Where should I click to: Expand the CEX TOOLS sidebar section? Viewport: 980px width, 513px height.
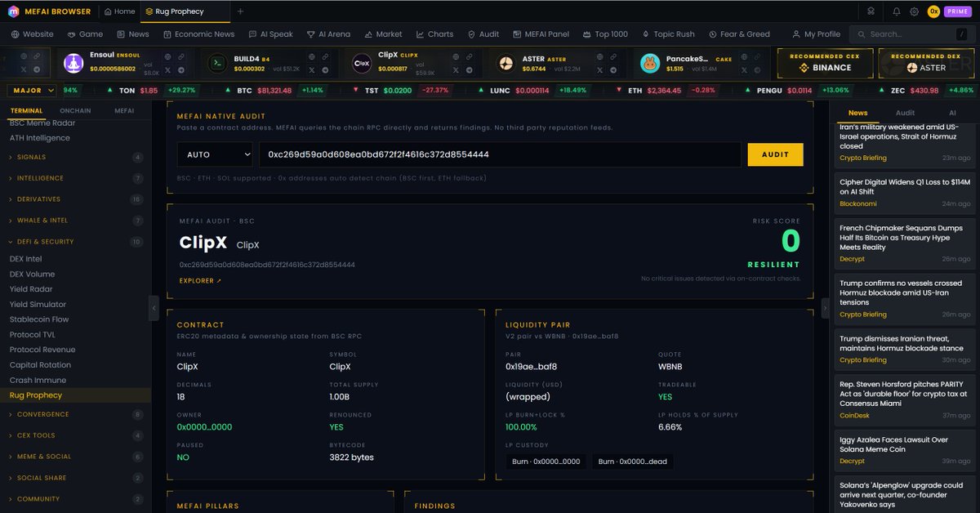pos(75,436)
